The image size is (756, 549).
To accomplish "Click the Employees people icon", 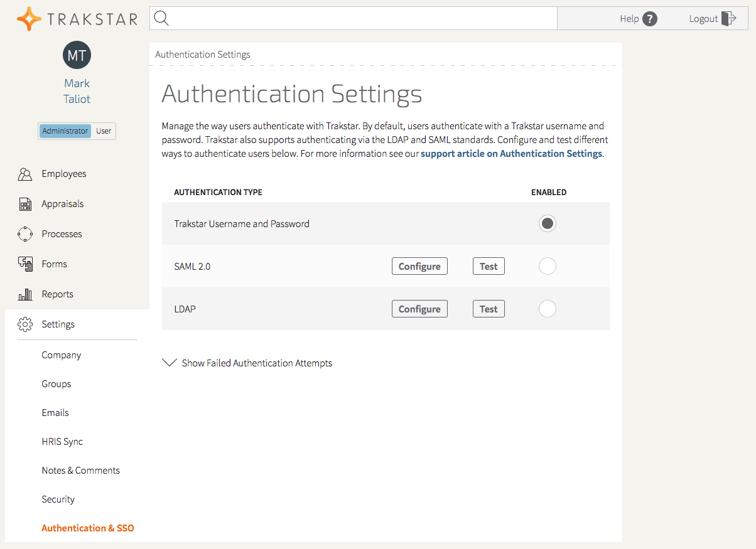I will (25, 174).
